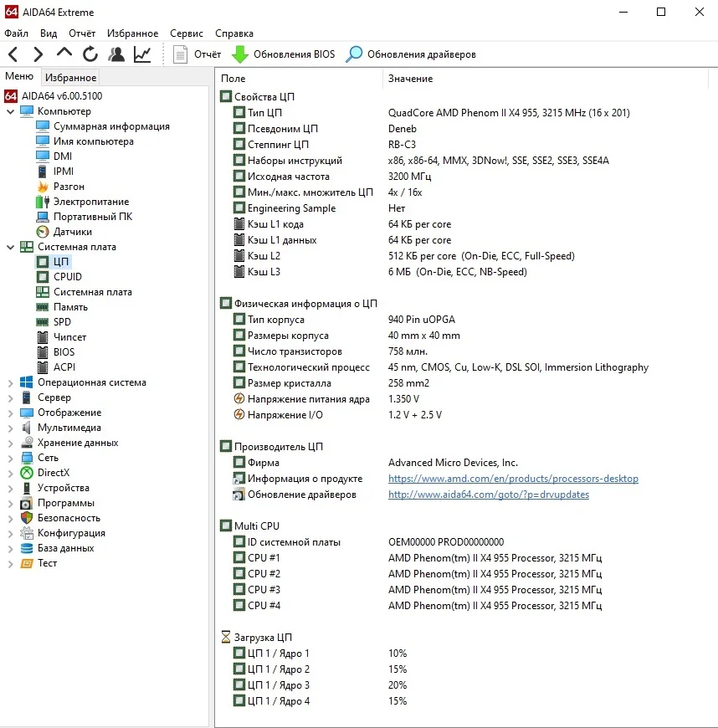Screen dimensions: 718x728
Task: Click the driver updates magnifier icon
Action: pos(354,54)
